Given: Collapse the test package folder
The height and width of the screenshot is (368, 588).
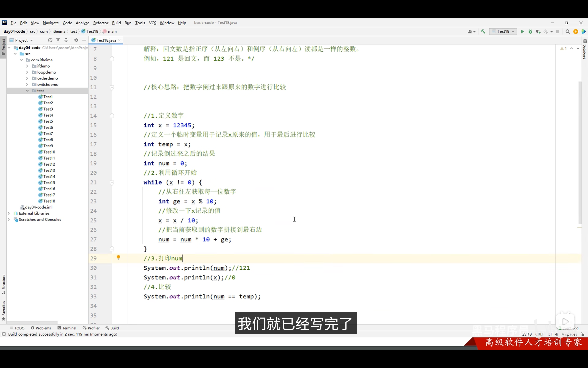Looking at the screenshot, I should 27,91.
